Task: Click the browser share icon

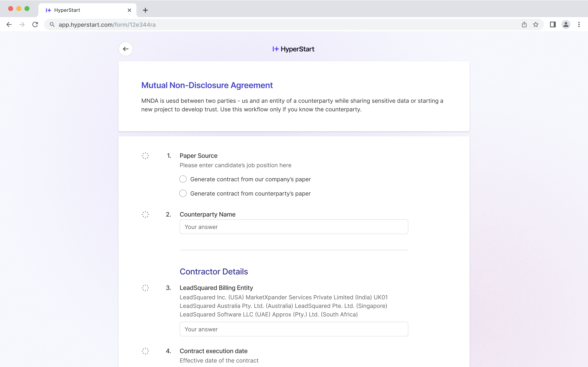Action: point(524,24)
